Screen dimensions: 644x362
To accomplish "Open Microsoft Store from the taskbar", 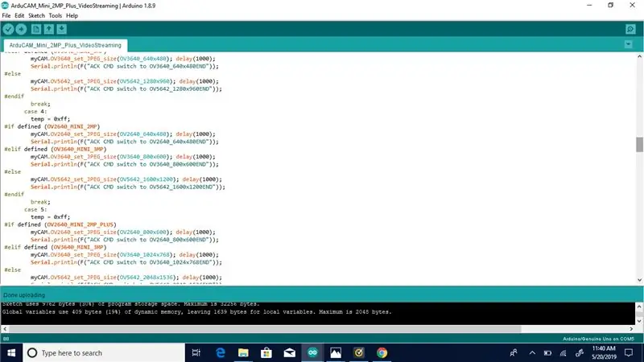I will click(x=266, y=353).
